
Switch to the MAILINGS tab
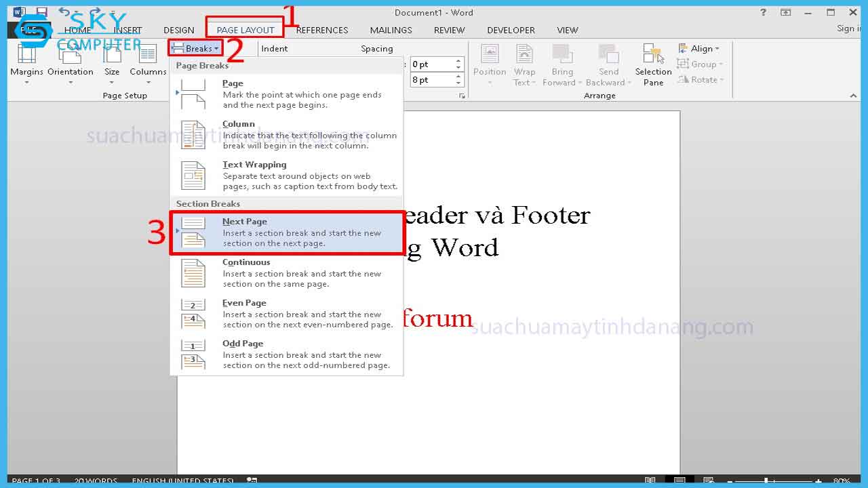391,30
